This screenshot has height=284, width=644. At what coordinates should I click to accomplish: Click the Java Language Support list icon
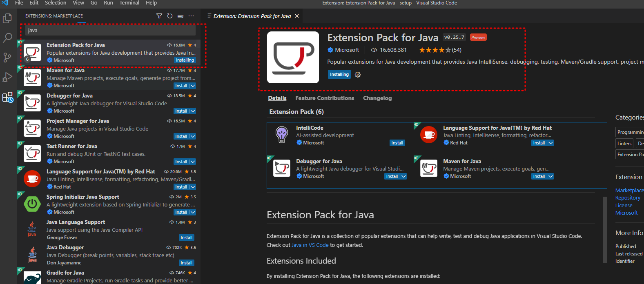pyautogui.click(x=32, y=229)
